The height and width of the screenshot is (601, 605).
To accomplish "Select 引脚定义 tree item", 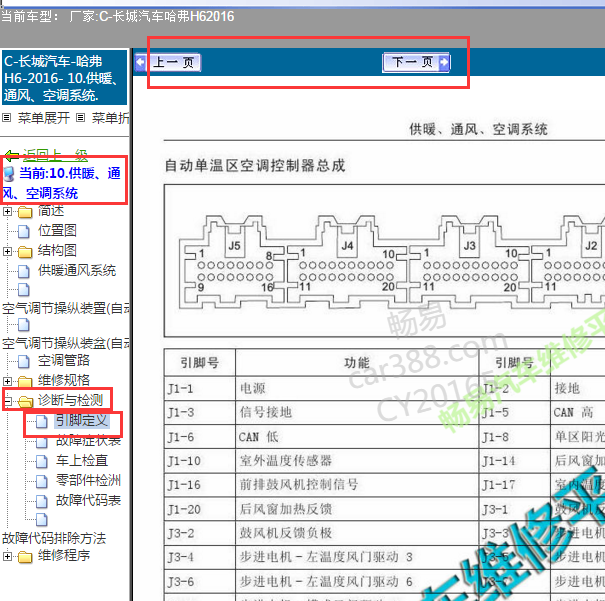I will tap(82, 420).
